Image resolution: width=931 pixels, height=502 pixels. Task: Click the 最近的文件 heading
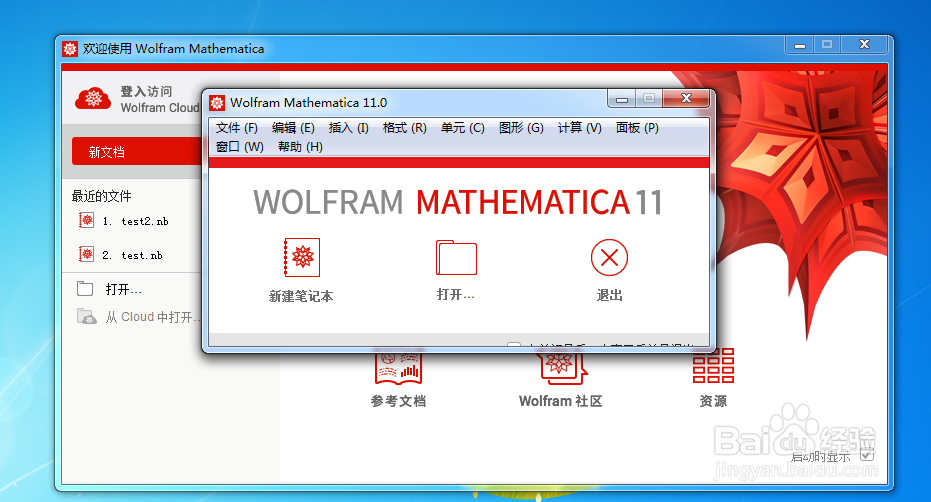pos(102,196)
